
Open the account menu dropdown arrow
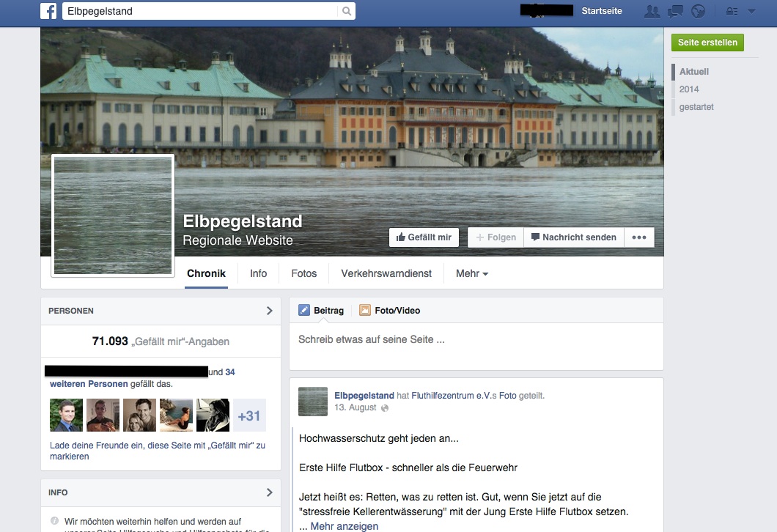pyautogui.click(x=751, y=11)
